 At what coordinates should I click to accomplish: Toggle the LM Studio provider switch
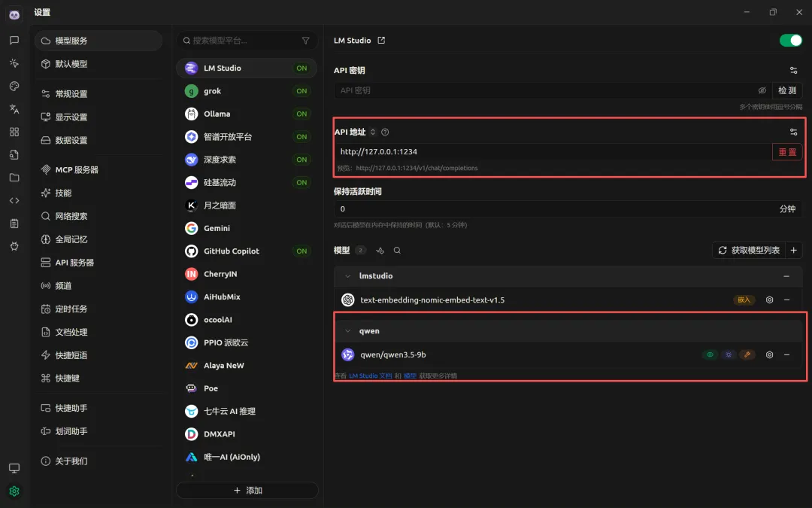point(790,41)
